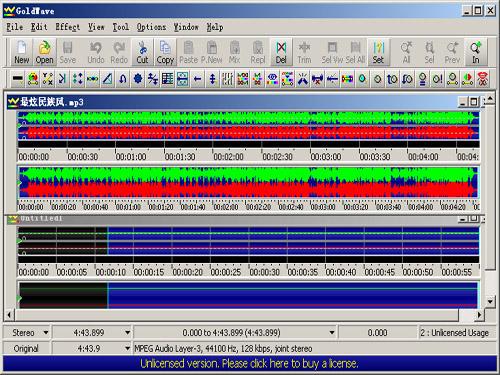The width and height of the screenshot is (500, 375).
Task: Click the MPEG Audio Layer-3 format status text
Action: (x=223, y=349)
